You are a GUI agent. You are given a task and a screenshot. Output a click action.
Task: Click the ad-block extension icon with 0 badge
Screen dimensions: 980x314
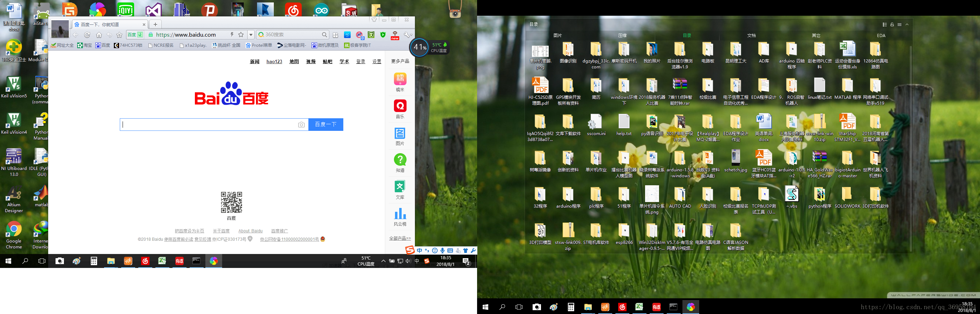359,35
